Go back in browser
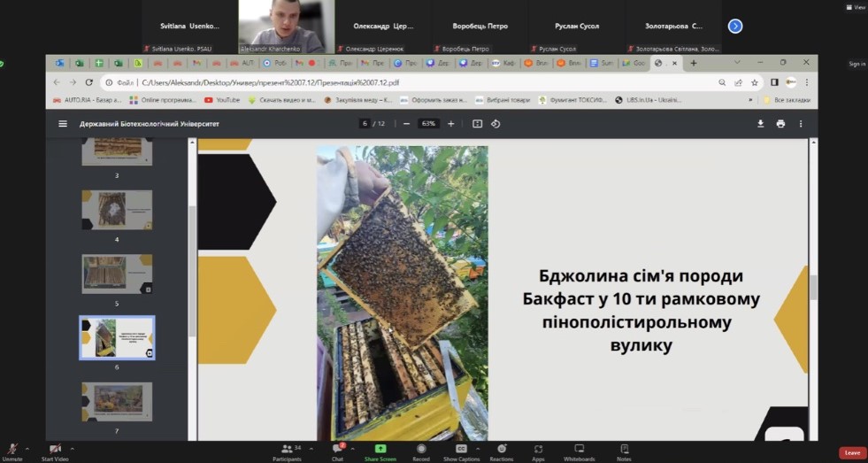Screen dimensions: 868x463 (x=57, y=82)
